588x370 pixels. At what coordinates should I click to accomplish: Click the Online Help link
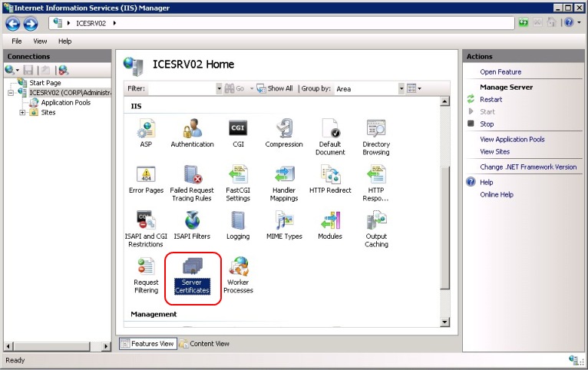point(497,194)
